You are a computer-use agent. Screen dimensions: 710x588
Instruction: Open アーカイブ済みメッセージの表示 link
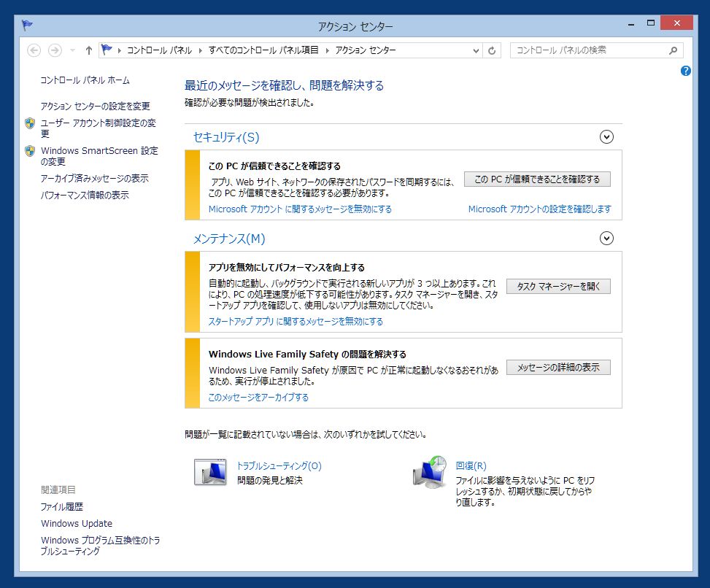(95, 178)
